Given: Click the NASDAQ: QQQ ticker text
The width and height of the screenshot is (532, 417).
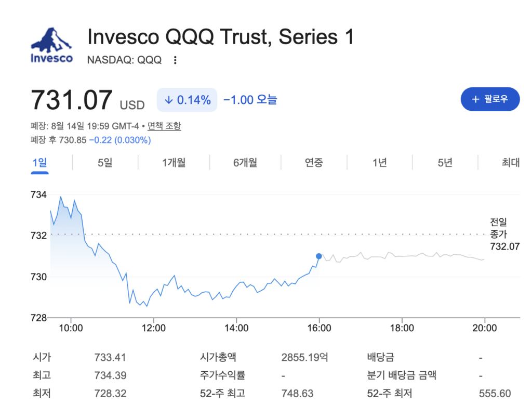Looking at the screenshot, I should (x=125, y=60).
